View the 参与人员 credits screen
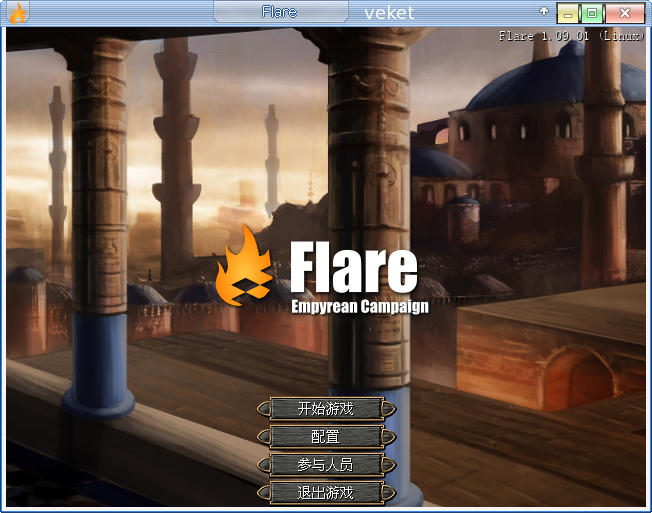The height and width of the screenshot is (513, 652). pyautogui.click(x=326, y=465)
